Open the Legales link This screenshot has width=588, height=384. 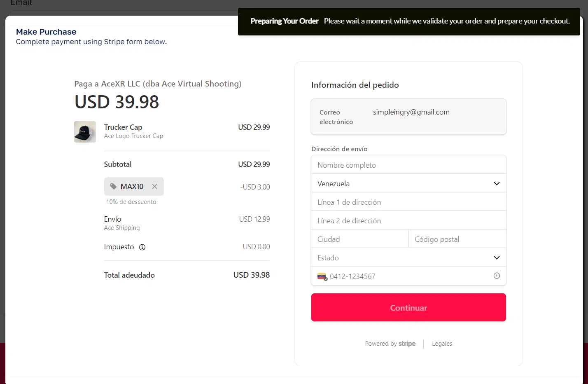click(x=442, y=344)
